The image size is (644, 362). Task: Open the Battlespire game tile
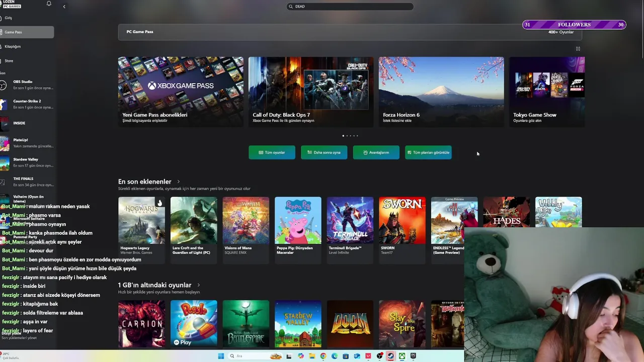coord(246,324)
